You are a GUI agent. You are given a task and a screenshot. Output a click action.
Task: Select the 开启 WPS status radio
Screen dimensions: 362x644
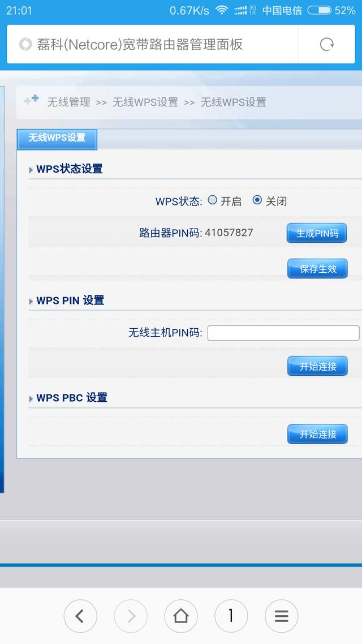point(212,200)
